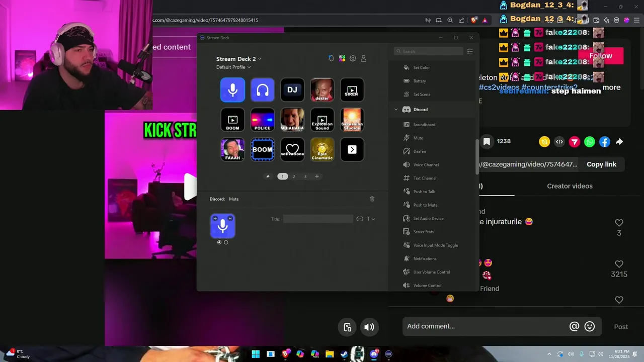This screenshot has height=362, width=644.
Task: Toggle TikTok video sound mute button
Action: click(x=369, y=327)
